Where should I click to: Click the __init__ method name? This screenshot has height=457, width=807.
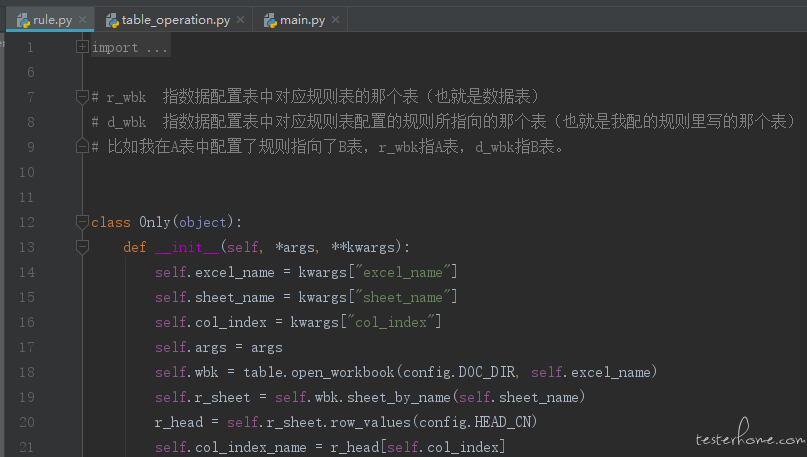[x=187, y=248]
